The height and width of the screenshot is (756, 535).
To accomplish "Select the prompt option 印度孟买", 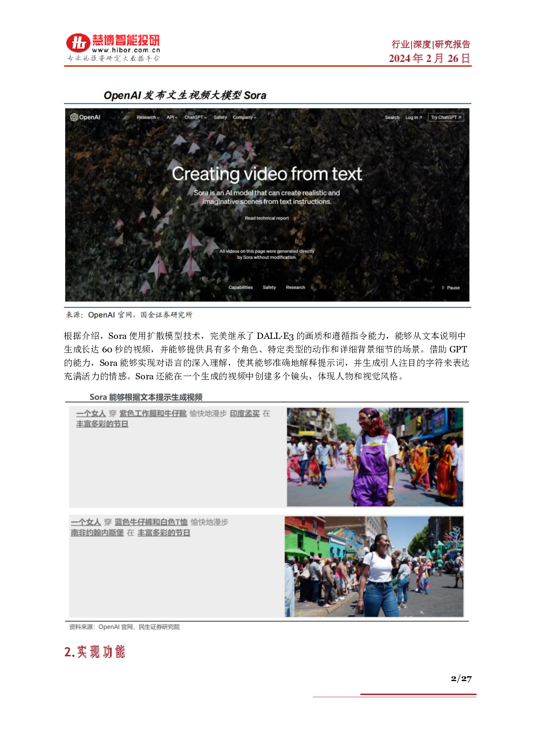I will [x=245, y=413].
